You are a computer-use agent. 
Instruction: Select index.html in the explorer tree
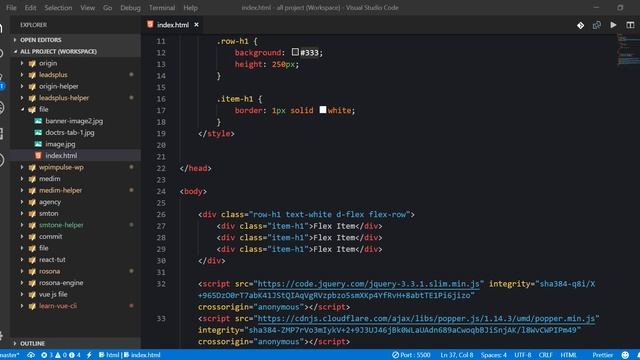[61, 156]
